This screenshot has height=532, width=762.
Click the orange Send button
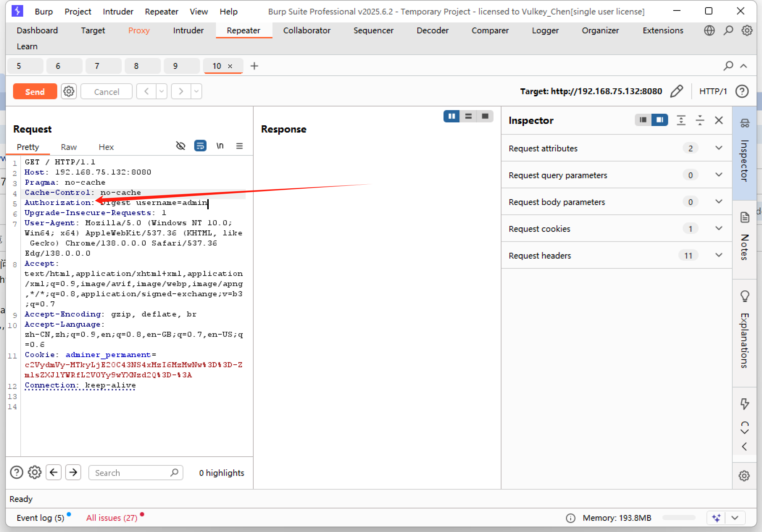[35, 91]
